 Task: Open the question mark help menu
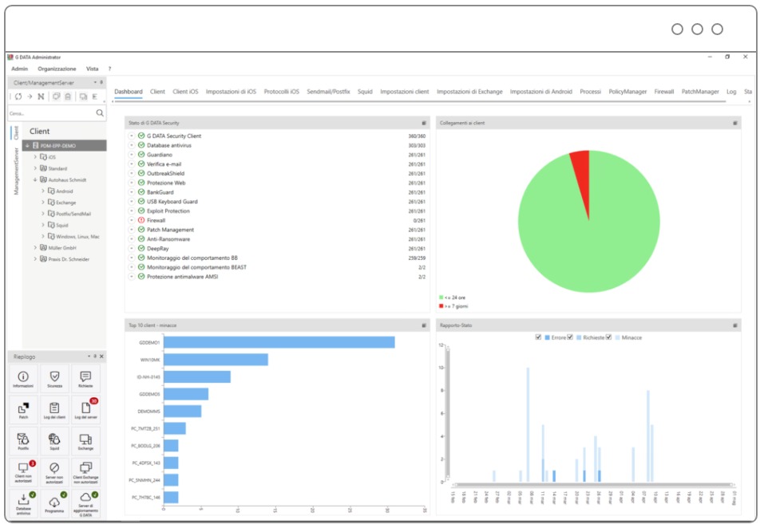tap(109, 69)
